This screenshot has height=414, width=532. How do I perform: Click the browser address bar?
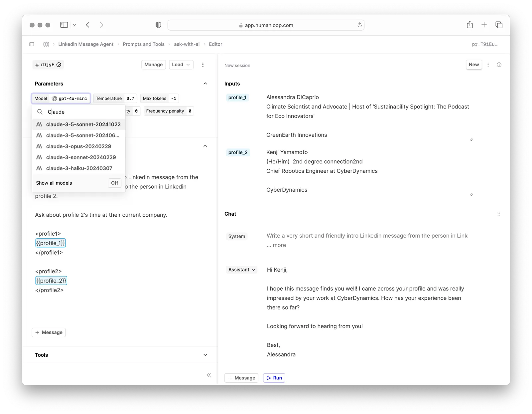(x=266, y=25)
